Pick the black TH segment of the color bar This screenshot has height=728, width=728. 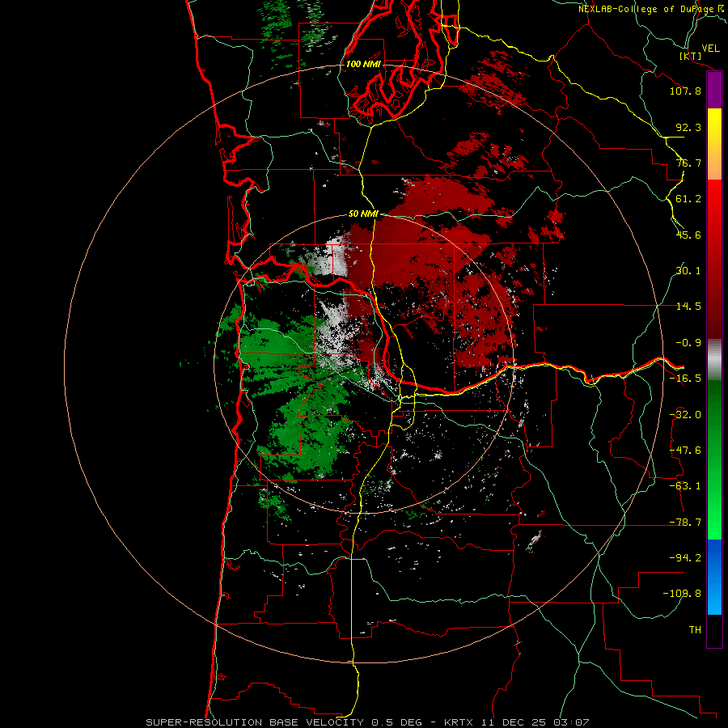714,631
